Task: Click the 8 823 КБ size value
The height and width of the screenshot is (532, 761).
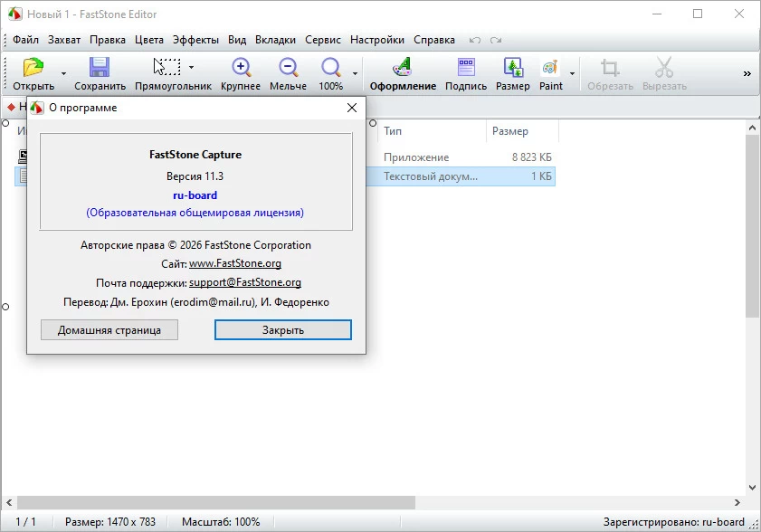Action: coord(531,157)
